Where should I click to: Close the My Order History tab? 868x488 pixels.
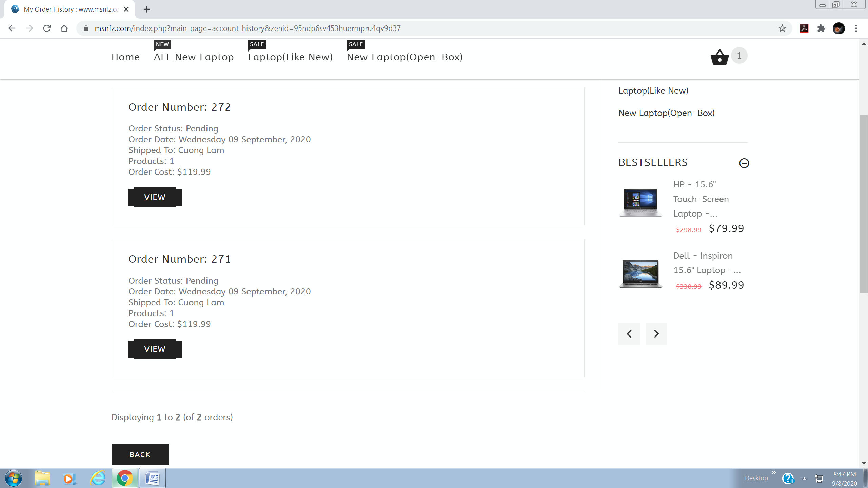(126, 9)
